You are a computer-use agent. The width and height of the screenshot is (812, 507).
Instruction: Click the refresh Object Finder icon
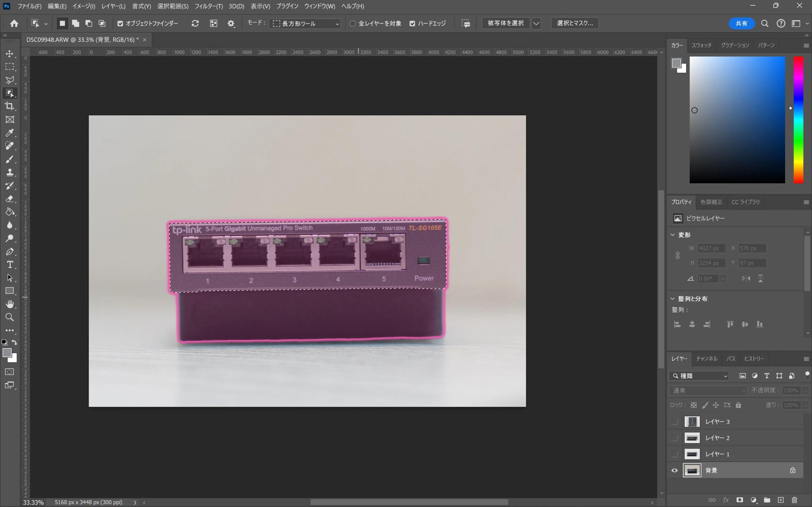click(x=195, y=23)
